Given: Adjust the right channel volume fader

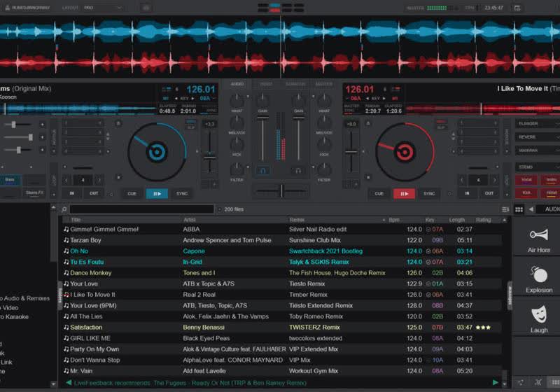Looking at the screenshot, I should pos(299,137).
